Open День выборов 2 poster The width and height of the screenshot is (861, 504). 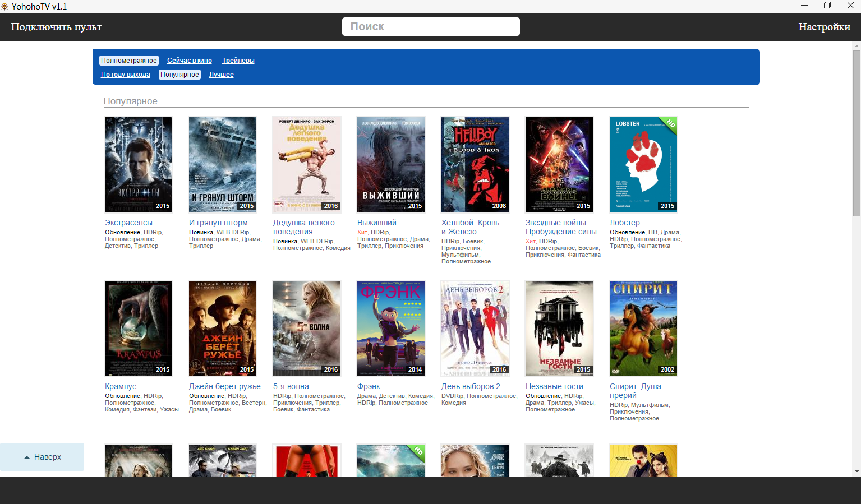pyautogui.click(x=475, y=329)
